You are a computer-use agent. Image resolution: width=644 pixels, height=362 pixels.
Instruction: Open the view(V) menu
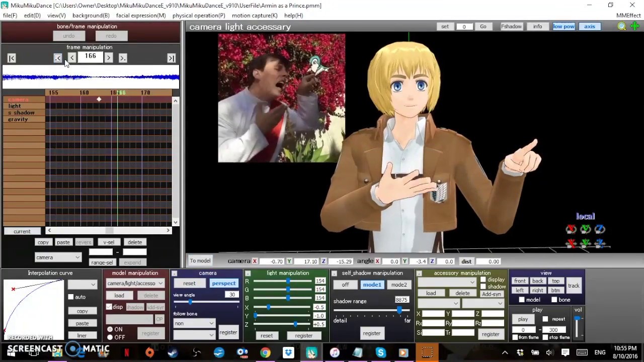[x=56, y=16]
